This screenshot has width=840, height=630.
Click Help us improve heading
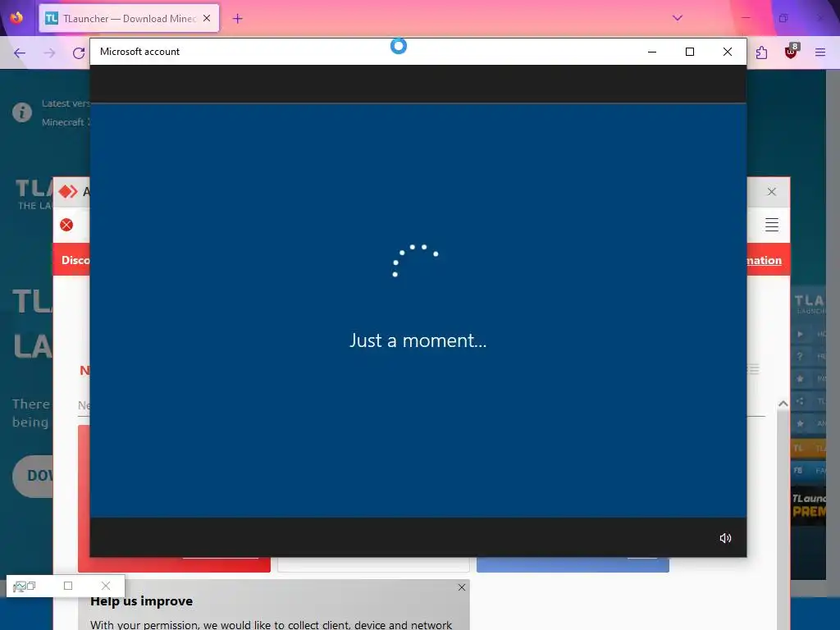click(141, 601)
